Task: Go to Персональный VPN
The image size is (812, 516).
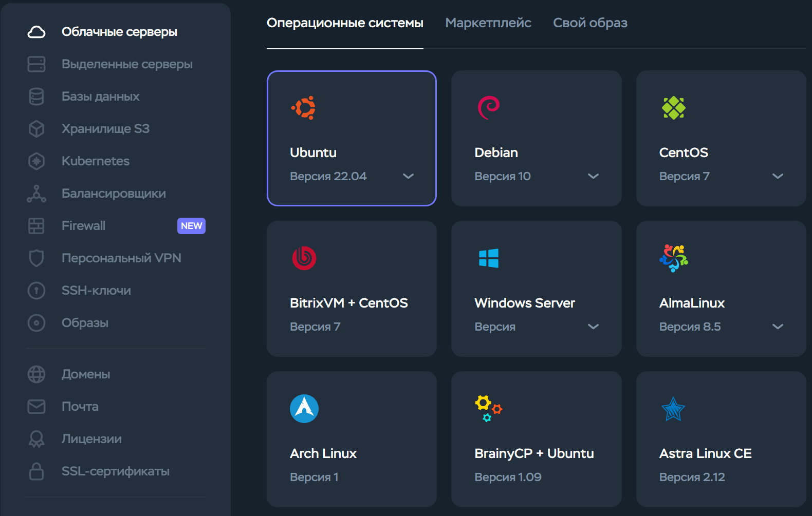Action: coord(121,258)
